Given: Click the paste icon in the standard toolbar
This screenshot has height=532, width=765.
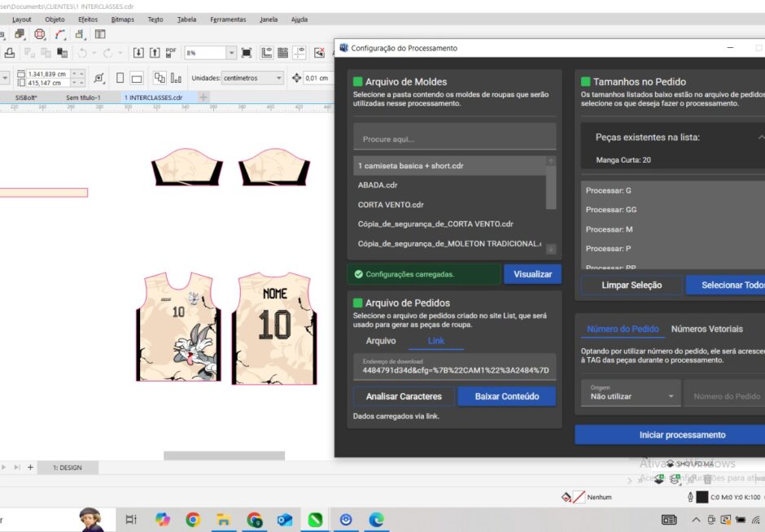Looking at the screenshot, I should click(62, 53).
